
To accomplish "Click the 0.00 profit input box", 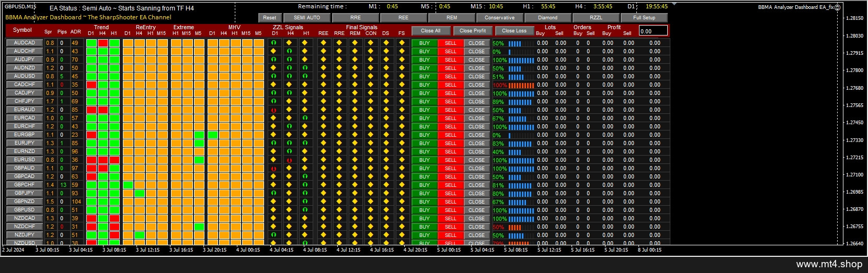I will pos(653,31).
